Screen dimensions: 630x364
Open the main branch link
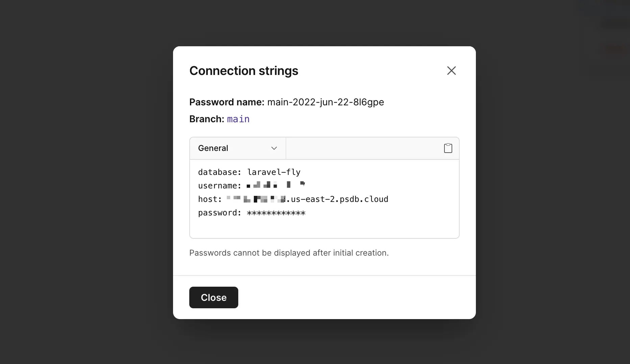238,119
